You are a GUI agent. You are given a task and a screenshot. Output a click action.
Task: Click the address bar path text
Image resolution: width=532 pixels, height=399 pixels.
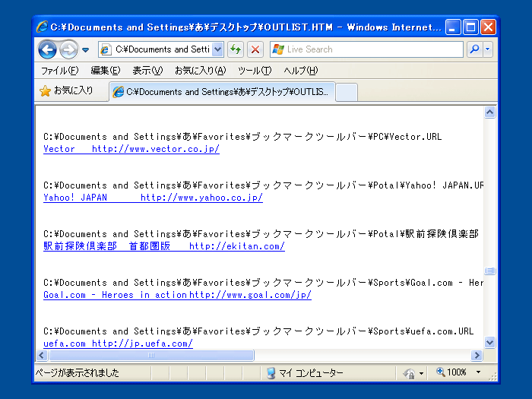pos(163,49)
